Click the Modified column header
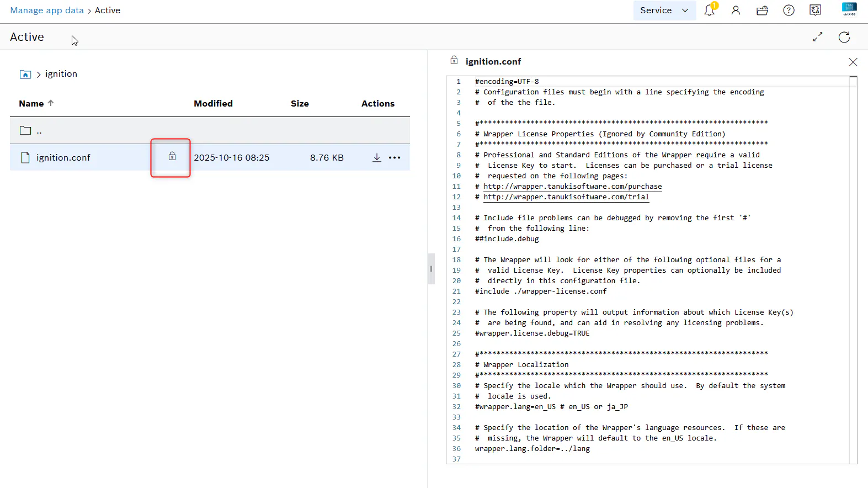 (213, 103)
